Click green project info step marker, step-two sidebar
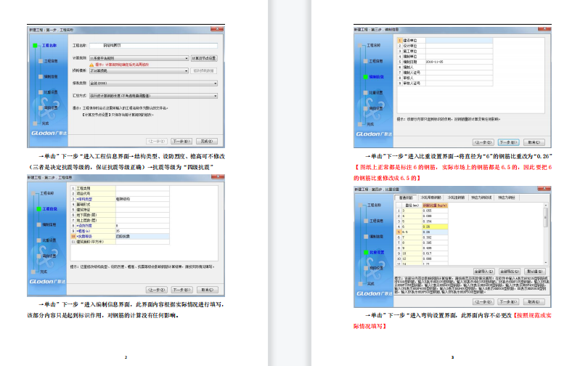 (x=39, y=209)
